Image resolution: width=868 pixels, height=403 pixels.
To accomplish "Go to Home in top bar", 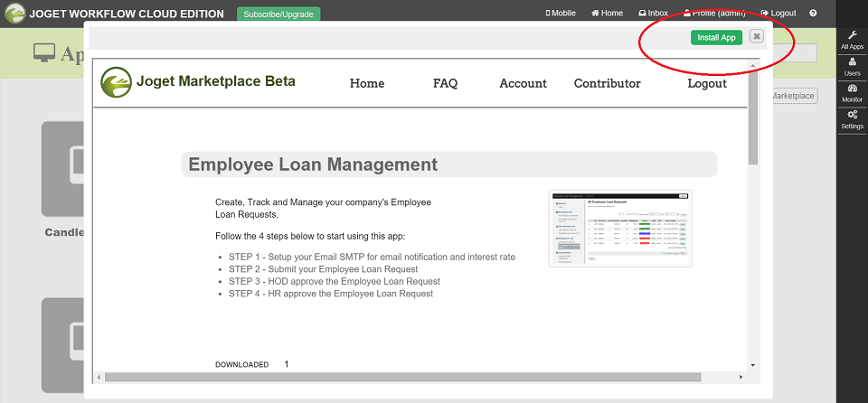I will pos(607,14).
